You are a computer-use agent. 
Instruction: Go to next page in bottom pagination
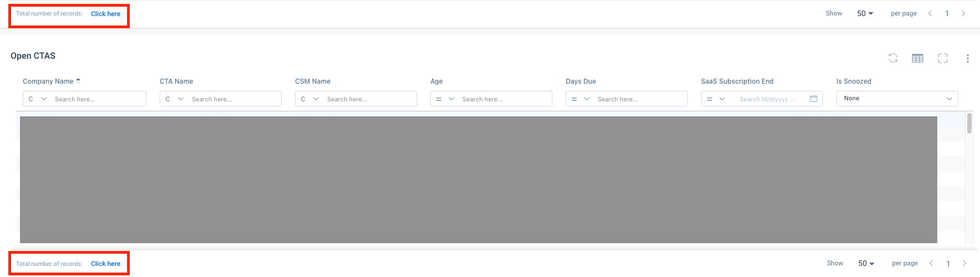pyautogui.click(x=964, y=263)
